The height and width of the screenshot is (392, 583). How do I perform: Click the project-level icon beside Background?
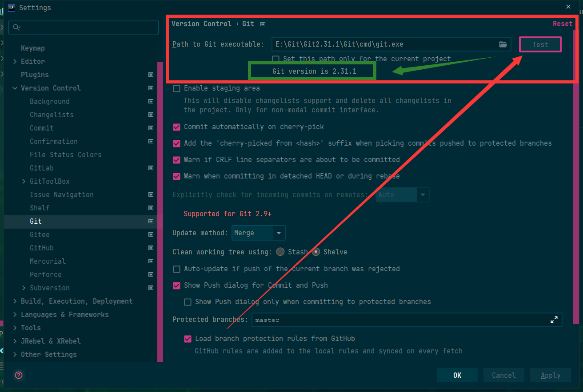pyautogui.click(x=151, y=101)
